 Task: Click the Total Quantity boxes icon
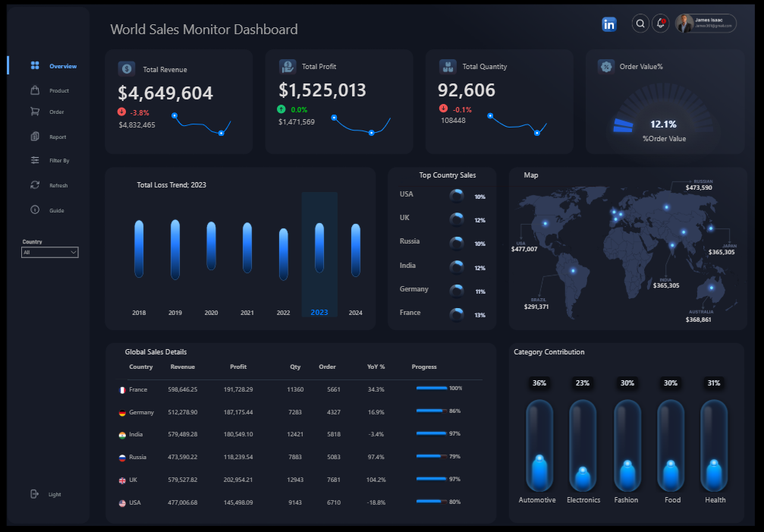tap(448, 67)
